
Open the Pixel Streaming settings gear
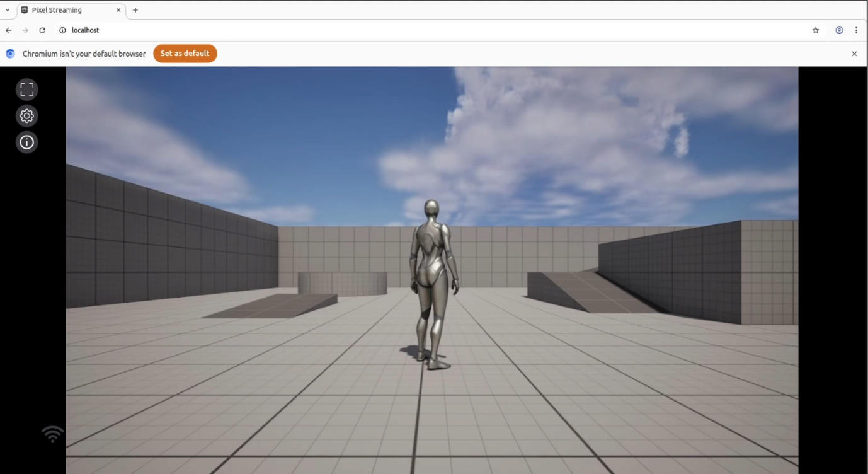[26, 116]
